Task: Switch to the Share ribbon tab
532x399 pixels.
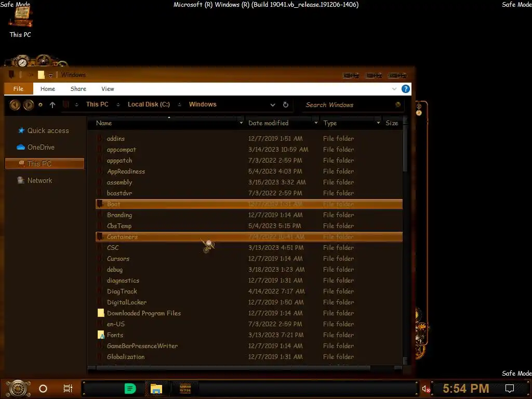Action: [78, 89]
